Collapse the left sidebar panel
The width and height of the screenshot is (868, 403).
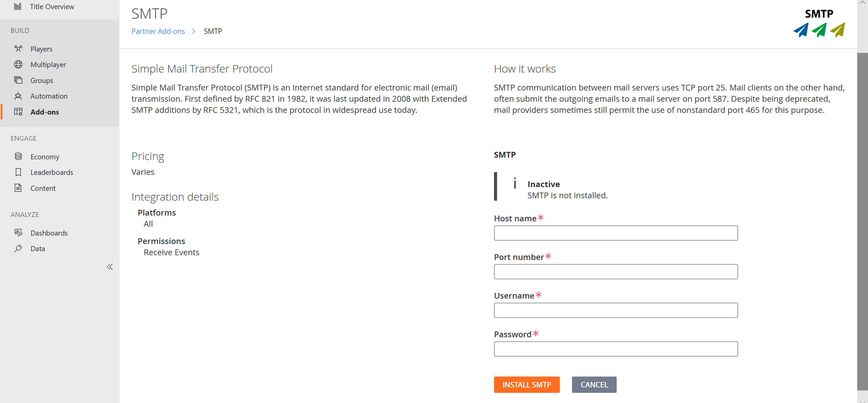(110, 267)
